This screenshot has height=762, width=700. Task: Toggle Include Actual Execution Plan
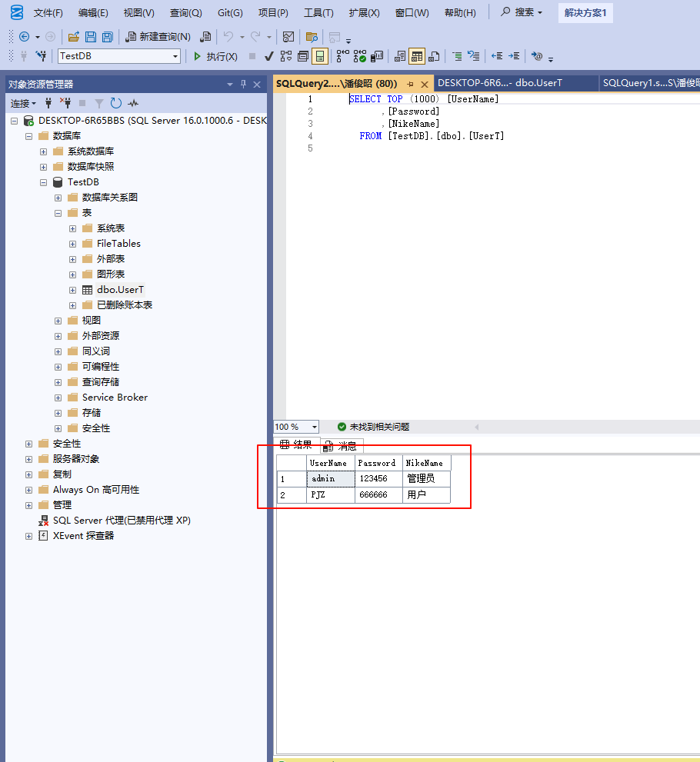click(x=343, y=56)
